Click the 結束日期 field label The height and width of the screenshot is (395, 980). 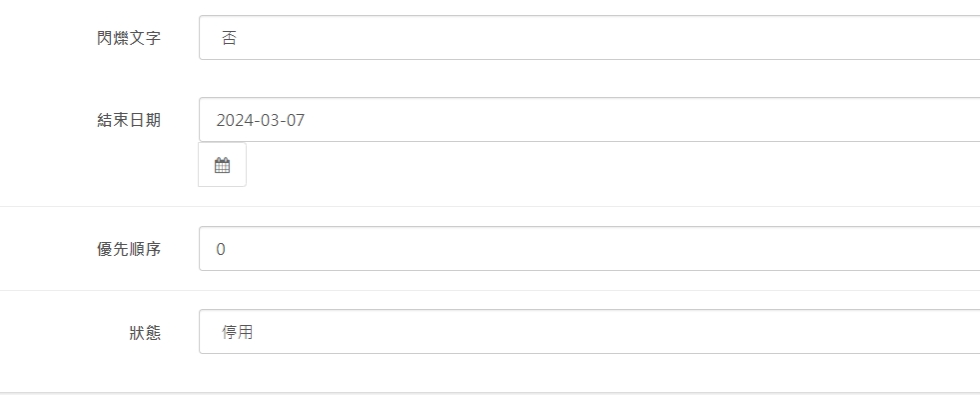[129, 120]
